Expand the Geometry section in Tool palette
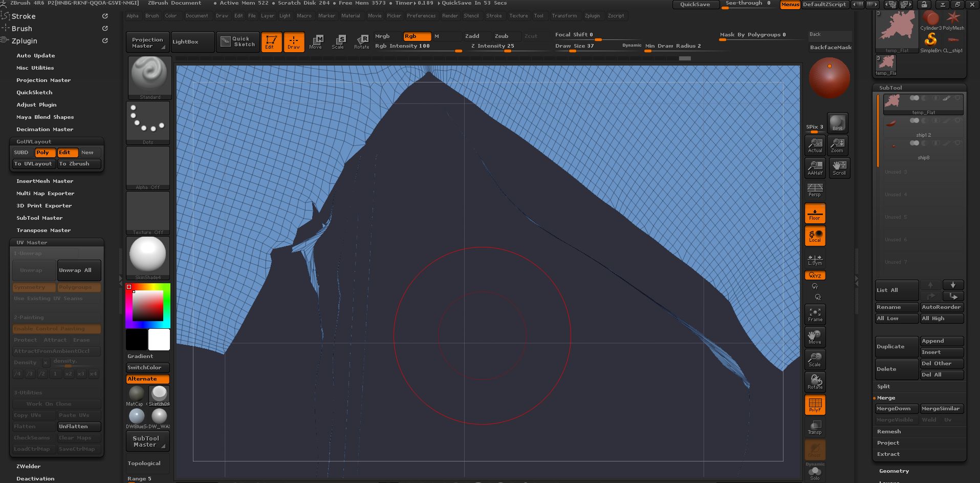 tap(894, 471)
